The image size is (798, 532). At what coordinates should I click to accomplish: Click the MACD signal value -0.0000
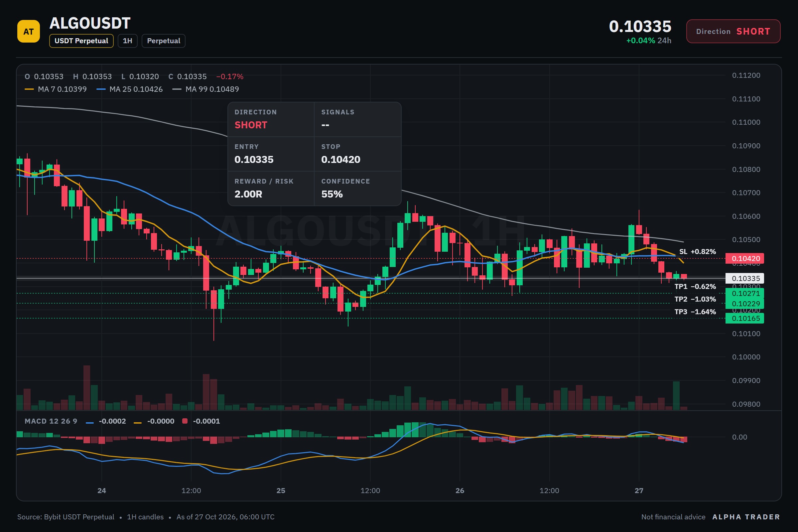(161, 421)
